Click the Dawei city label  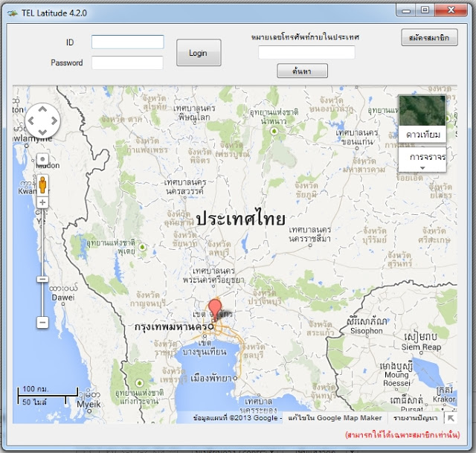pos(62,298)
